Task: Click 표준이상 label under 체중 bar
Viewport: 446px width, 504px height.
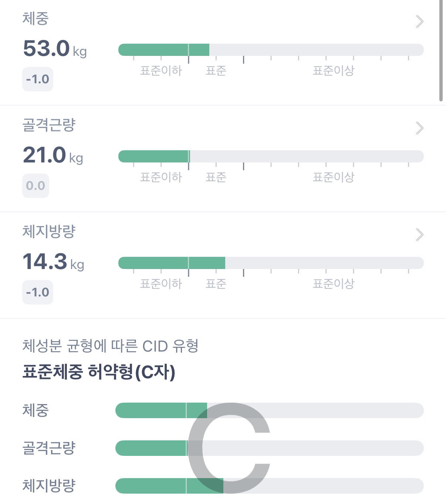Action: click(x=334, y=71)
